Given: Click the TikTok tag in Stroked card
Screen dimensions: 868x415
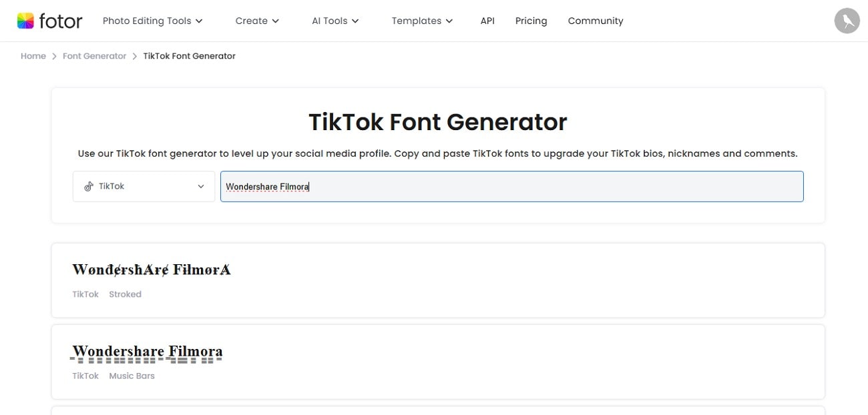Looking at the screenshot, I should [85, 294].
